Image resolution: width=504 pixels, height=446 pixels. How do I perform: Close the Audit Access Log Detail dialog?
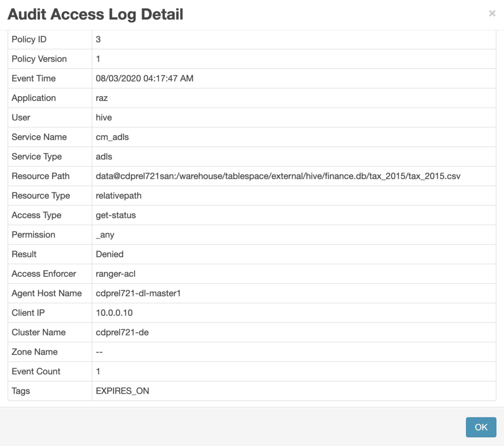pos(492,13)
